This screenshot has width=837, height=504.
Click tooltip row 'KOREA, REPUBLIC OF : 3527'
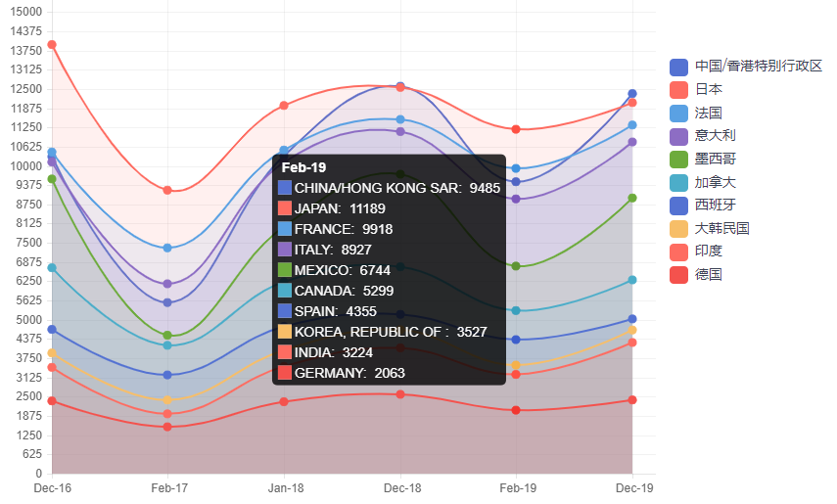[382, 332]
